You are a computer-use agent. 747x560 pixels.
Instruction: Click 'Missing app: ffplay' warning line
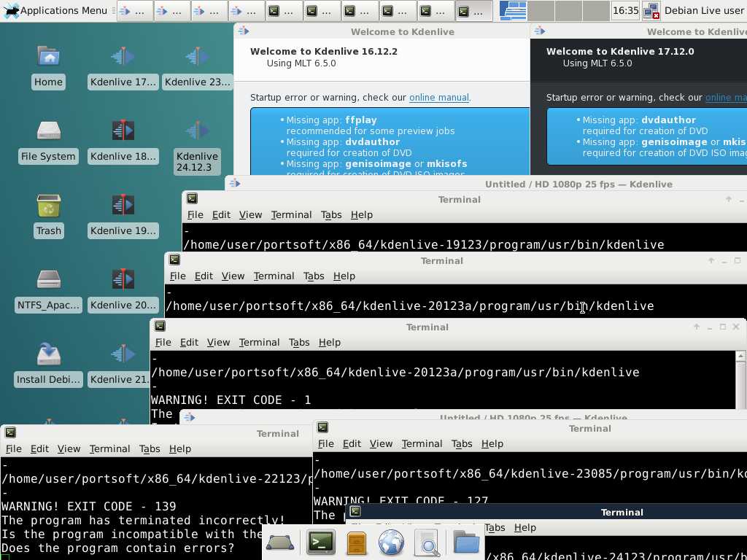coord(331,120)
